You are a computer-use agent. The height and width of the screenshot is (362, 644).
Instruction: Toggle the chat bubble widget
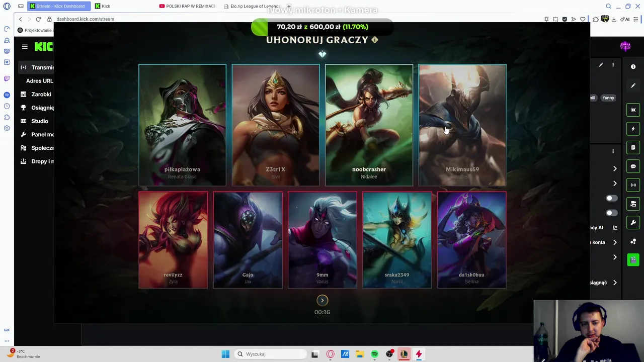(633, 166)
